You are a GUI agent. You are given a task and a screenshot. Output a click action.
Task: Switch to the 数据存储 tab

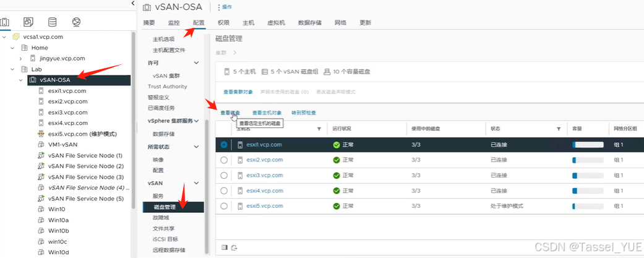point(310,23)
